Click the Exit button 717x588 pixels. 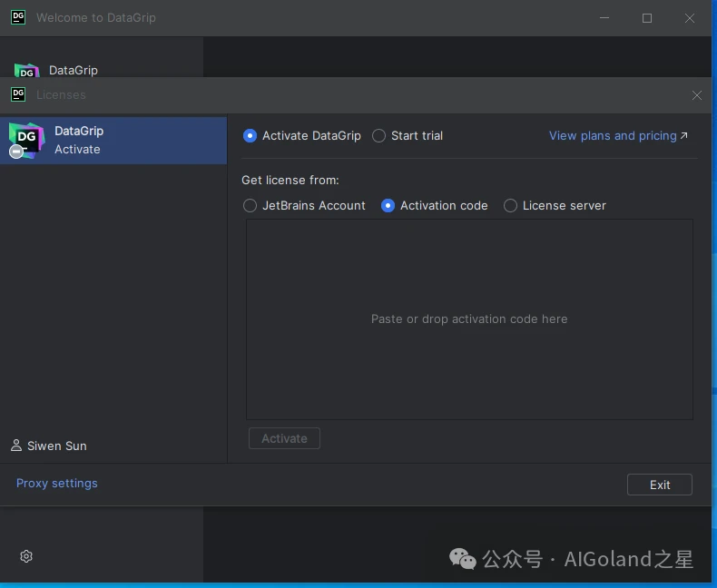(660, 485)
